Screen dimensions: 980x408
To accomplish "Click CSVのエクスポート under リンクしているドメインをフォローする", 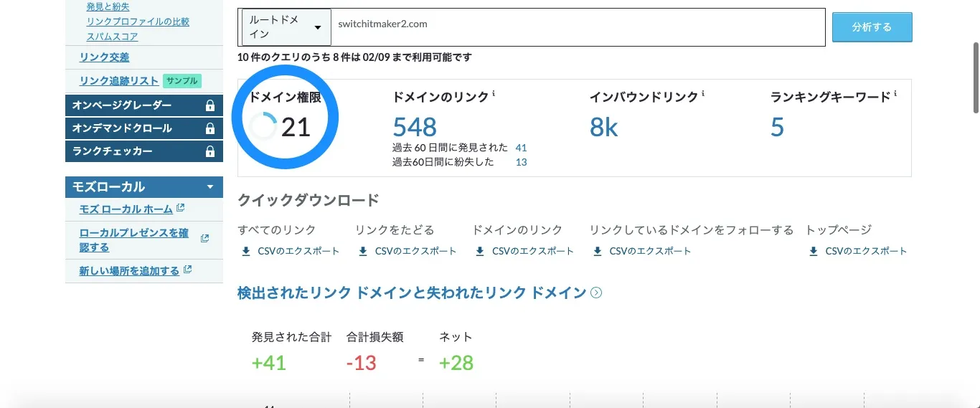I will click(x=651, y=251).
